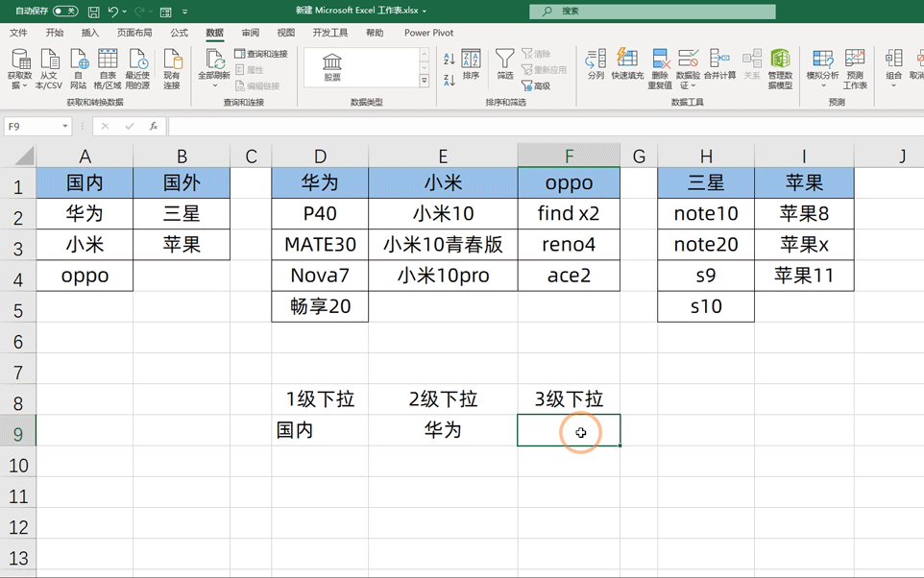Select the 国内 cell in row 9
924x578 pixels.
(320, 430)
